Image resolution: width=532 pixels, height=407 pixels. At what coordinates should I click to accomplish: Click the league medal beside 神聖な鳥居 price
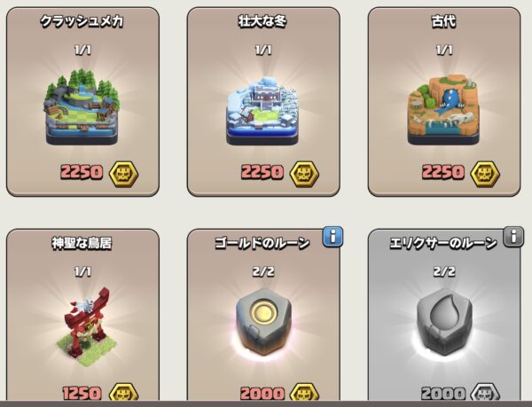[123, 392]
